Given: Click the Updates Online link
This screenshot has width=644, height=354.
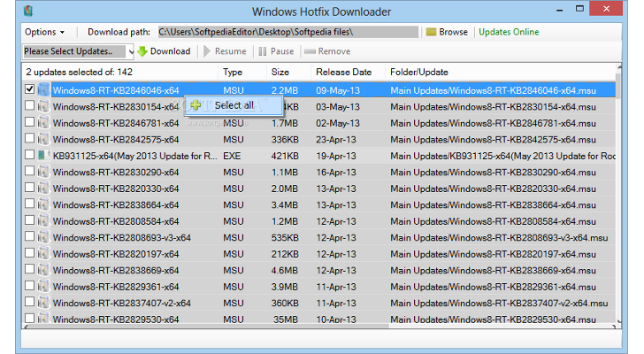Looking at the screenshot, I should (508, 32).
